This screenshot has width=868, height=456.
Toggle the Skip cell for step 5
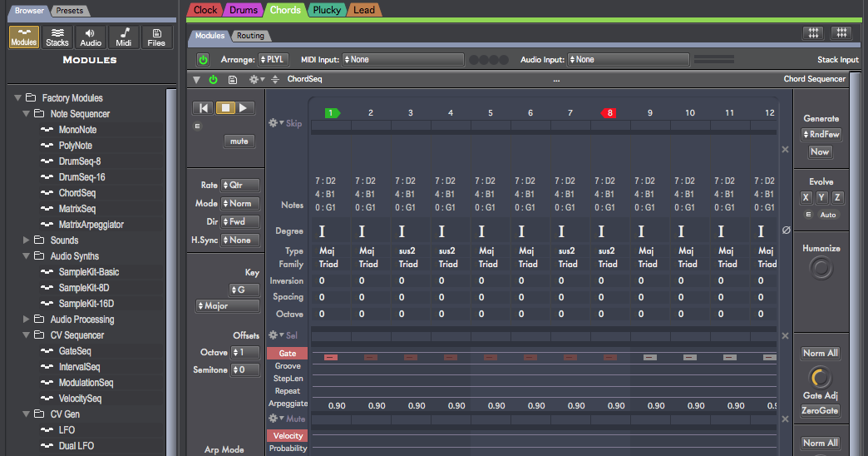click(491, 126)
